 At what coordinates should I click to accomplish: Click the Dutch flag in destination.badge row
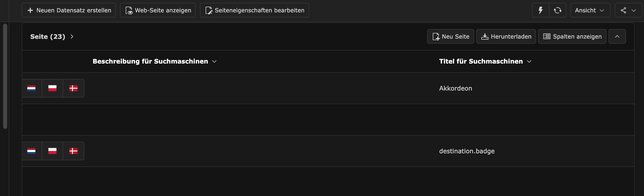[31, 151]
